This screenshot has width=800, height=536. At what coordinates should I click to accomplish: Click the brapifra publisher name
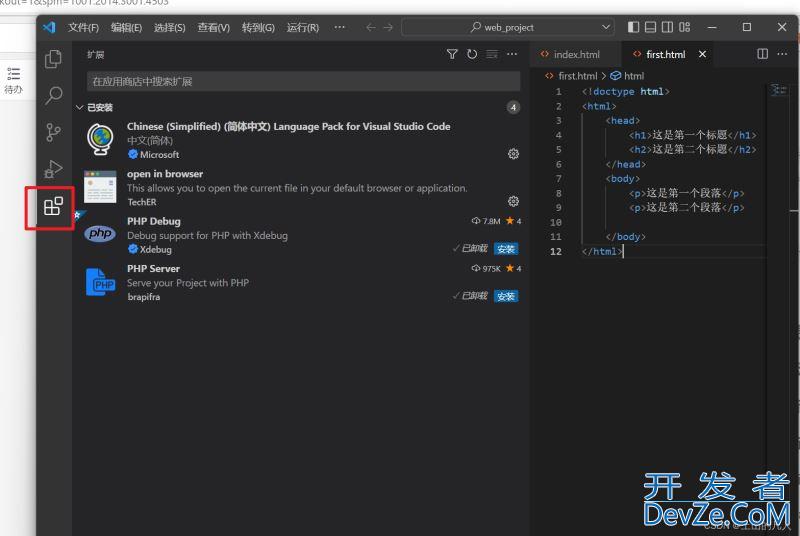(x=143, y=297)
